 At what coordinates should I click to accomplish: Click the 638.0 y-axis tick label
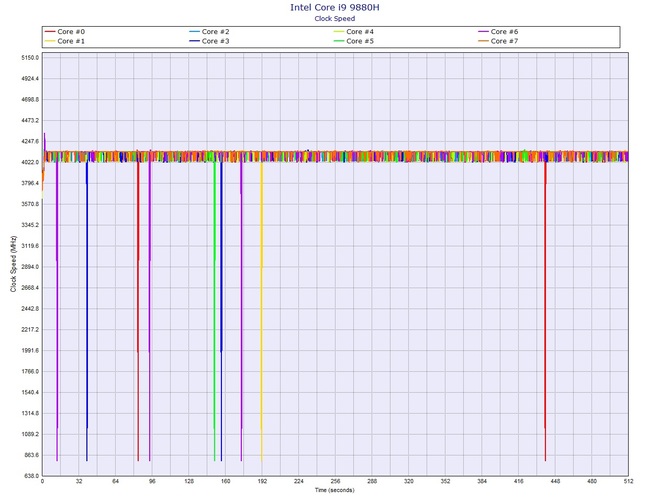(32, 476)
